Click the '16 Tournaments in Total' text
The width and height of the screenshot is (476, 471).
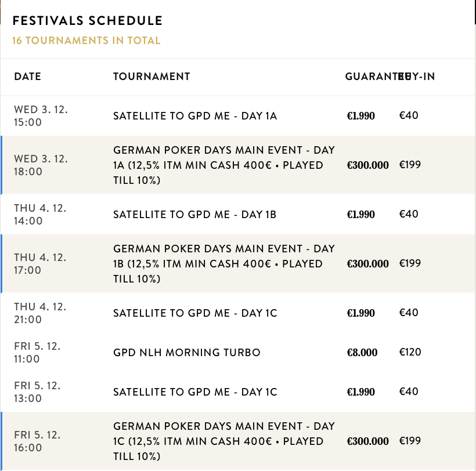pyautogui.click(x=86, y=41)
